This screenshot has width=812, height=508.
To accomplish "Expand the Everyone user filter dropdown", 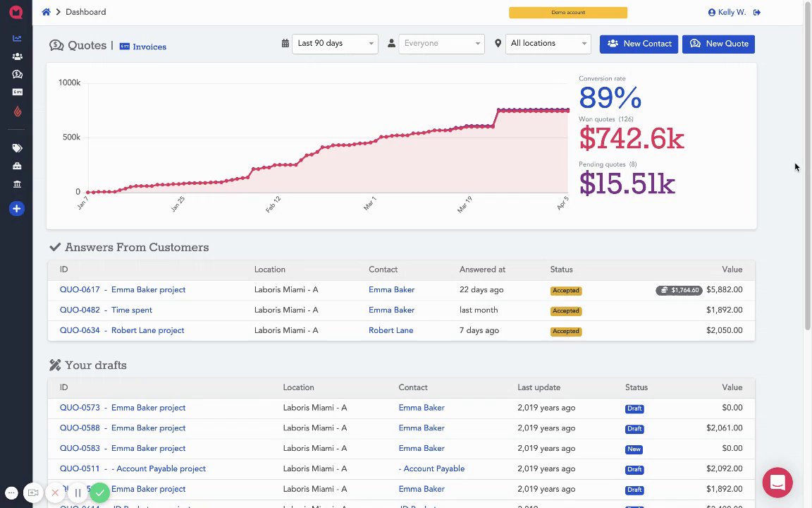I will [441, 44].
